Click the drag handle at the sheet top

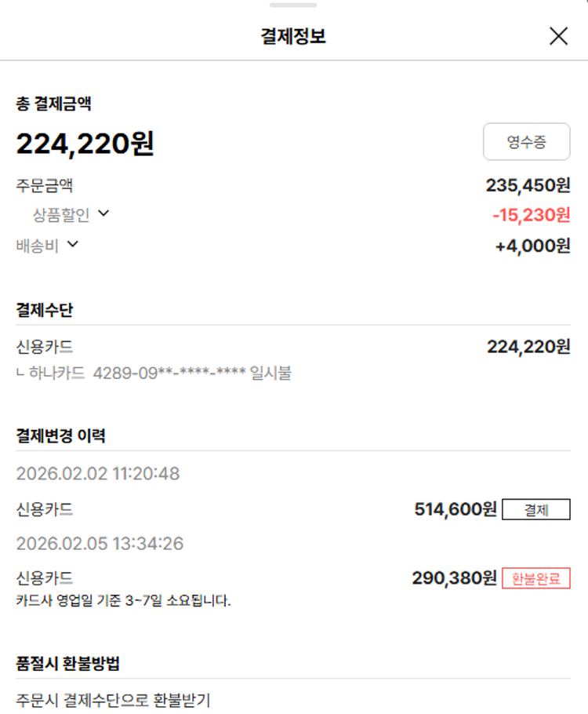point(293,5)
